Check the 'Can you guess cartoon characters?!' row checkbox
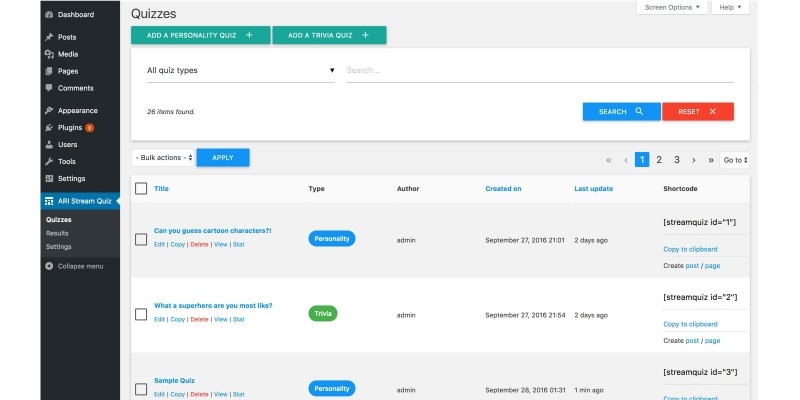 coord(141,239)
